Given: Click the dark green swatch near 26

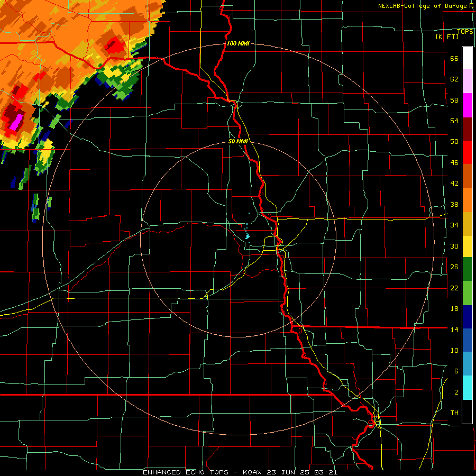Looking at the screenshot, I should pyautogui.click(x=467, y=269).
